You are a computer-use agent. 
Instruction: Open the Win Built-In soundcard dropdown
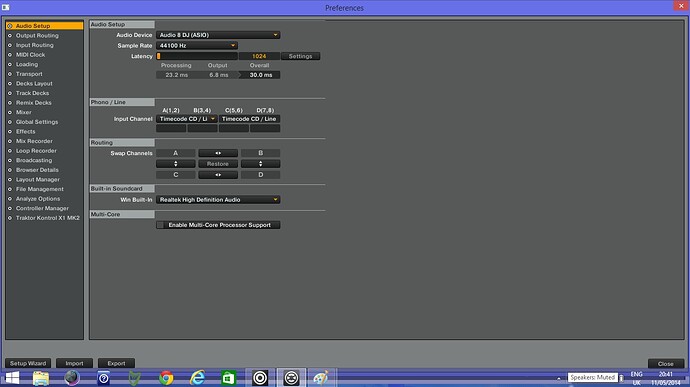pos(218,199)
